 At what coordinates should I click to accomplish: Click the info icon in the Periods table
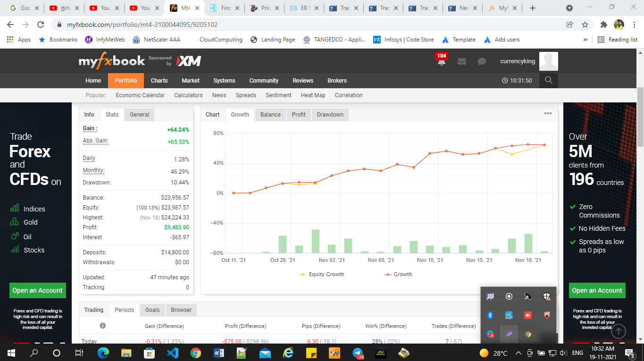(x=102, y=326)
